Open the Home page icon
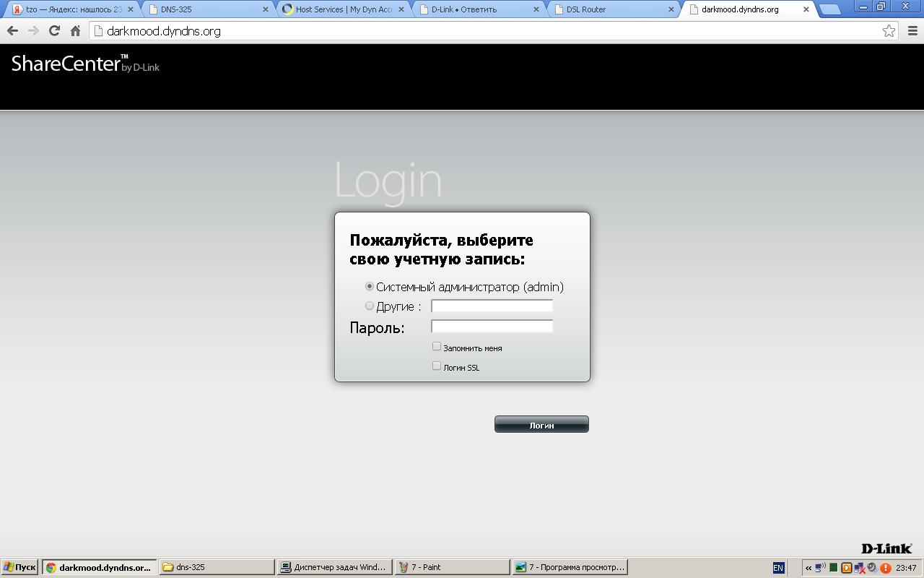Viewport: 924px width, 578px height. [75, 31]
